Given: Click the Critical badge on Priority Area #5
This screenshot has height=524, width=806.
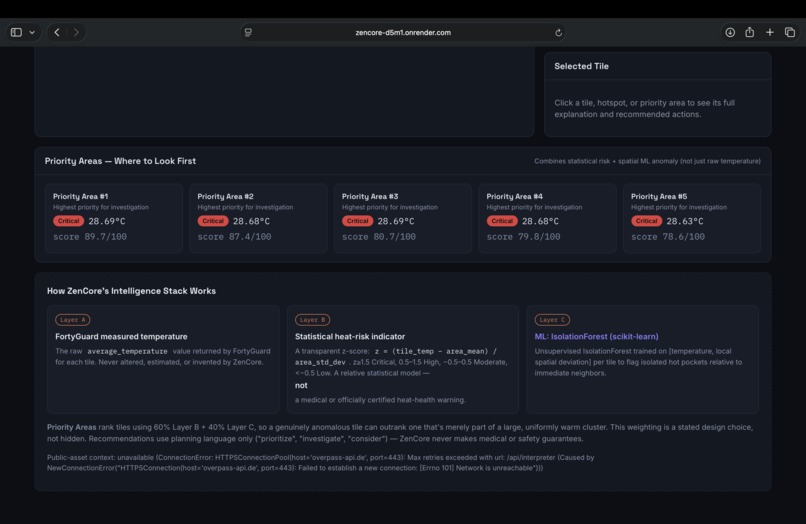Looking at the screenshot, I should click(x=646, y=221).
